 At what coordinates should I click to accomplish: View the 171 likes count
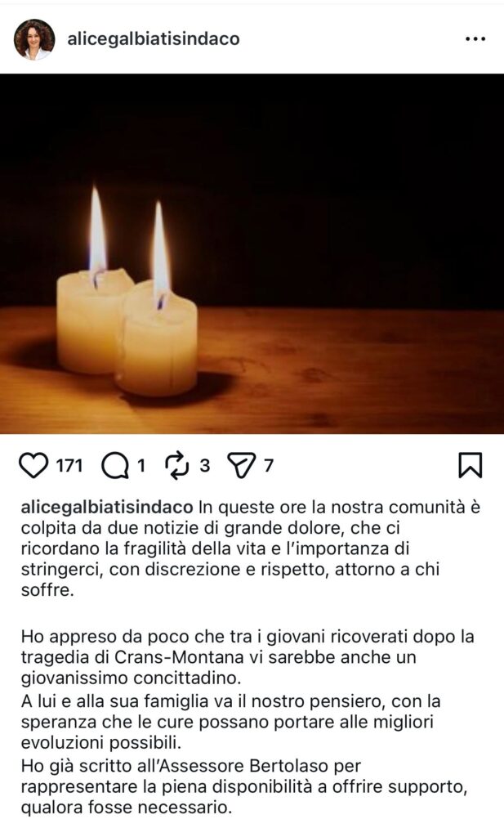pyautogui.click(x=69, y=466)
